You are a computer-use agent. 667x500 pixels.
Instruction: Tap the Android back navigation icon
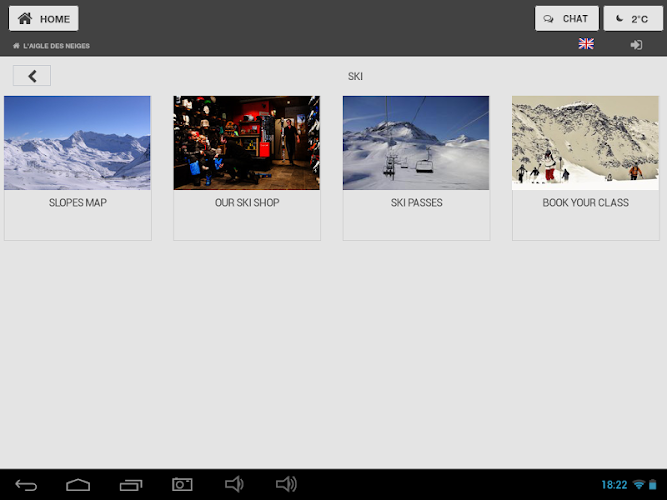tap(26, 485)
